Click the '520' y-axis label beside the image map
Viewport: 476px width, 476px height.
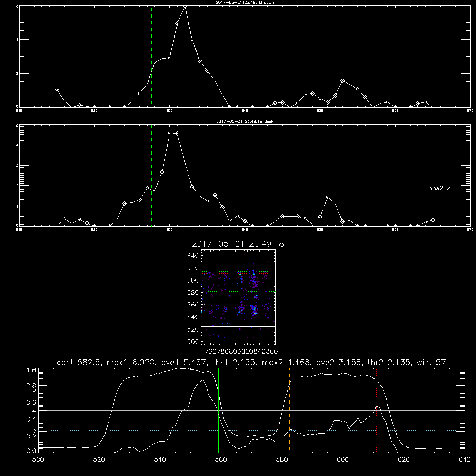pos(193,329)
